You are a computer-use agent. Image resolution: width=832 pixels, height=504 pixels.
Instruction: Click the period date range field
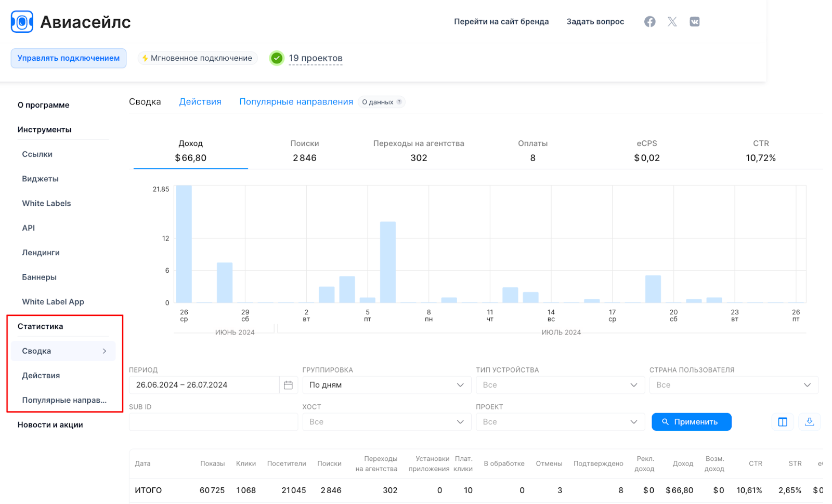(204, 385)
